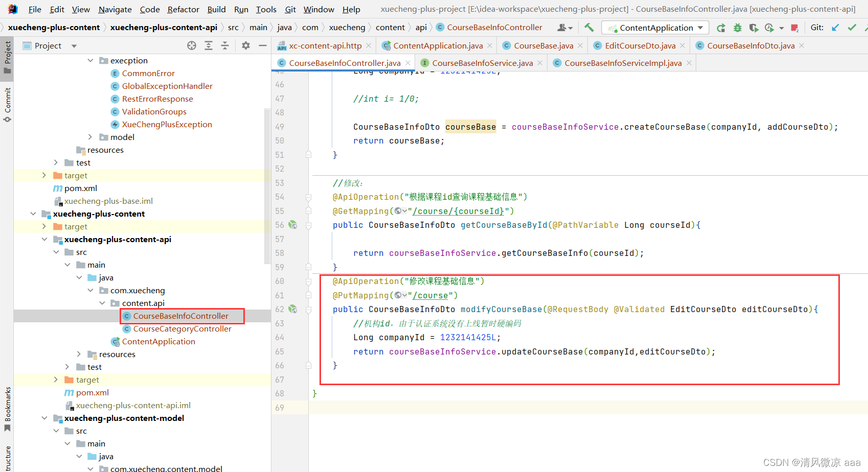Viewport: 868px width, 472px height.
Task: Collapse the content.api package
Action: point(102,303)
